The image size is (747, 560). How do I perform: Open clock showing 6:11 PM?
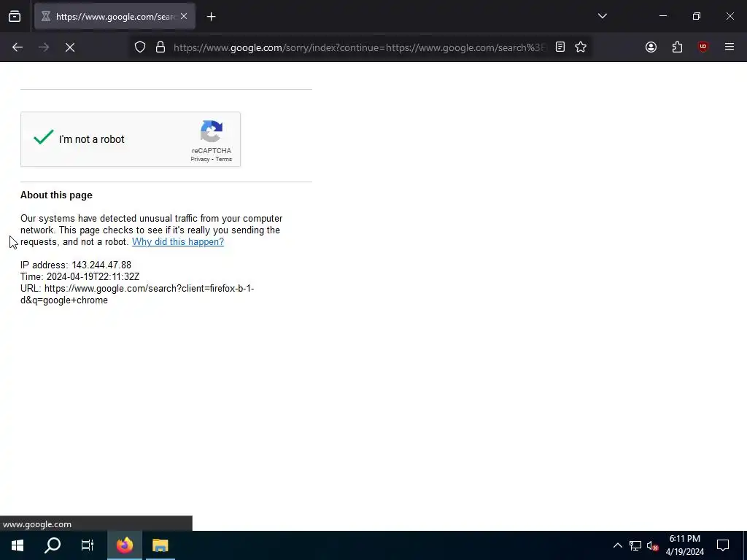[x=684, y=545]
